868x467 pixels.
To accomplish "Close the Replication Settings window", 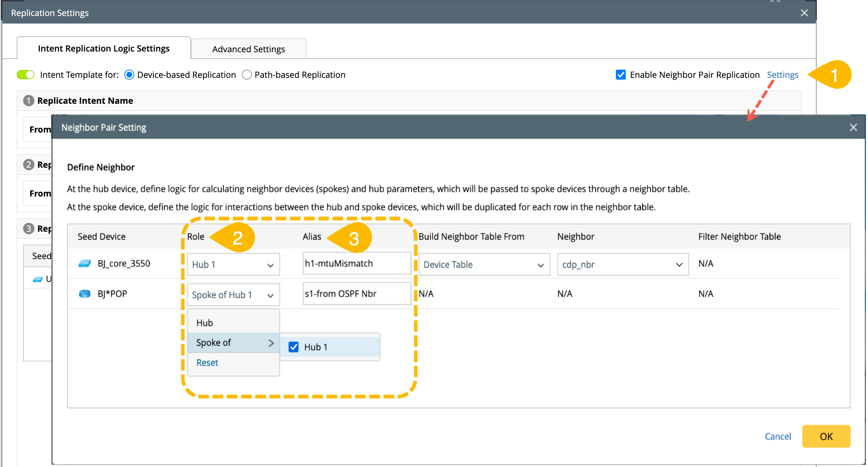I will (804, 13).
